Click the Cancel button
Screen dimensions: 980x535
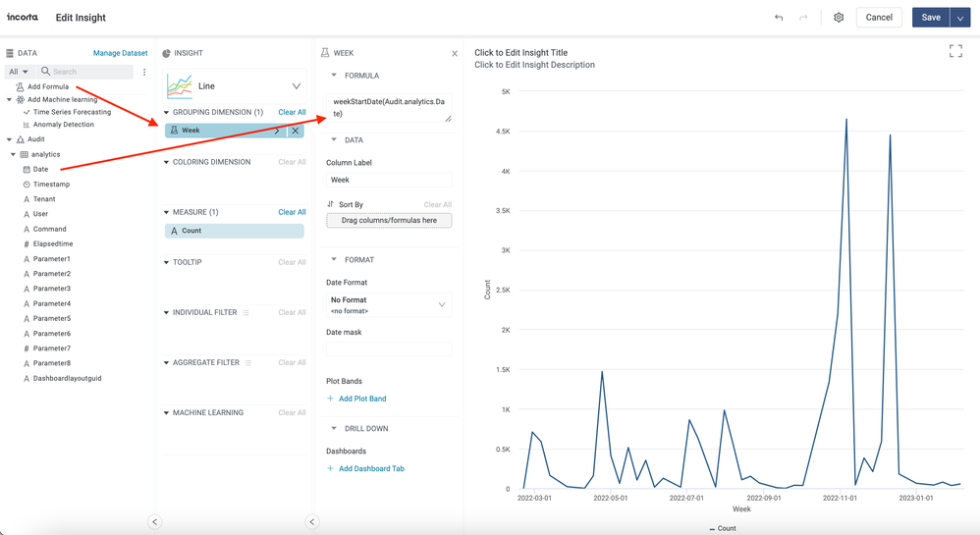879,18
